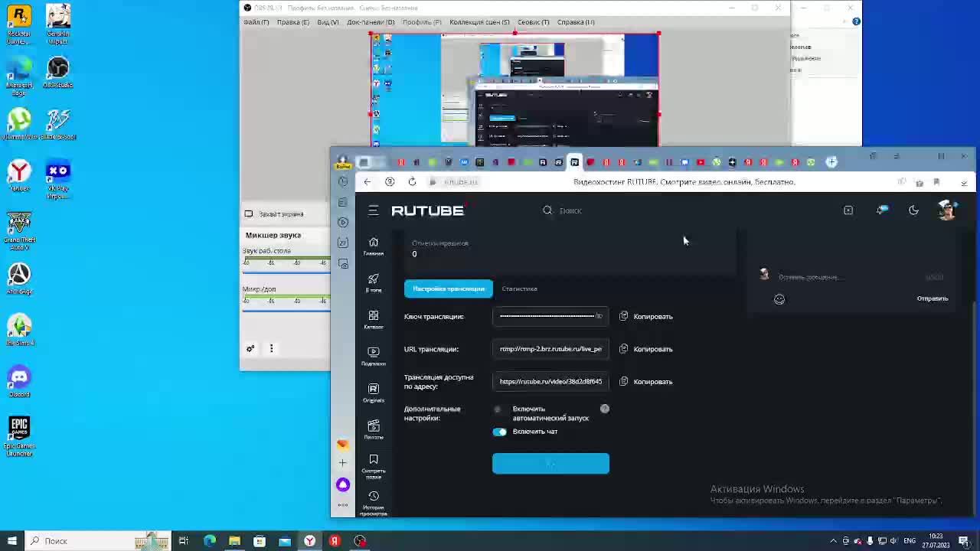Open the RUTUBE hamburger menu
The width and height of the screenshot is (980, 551).
tap(373, 210)
